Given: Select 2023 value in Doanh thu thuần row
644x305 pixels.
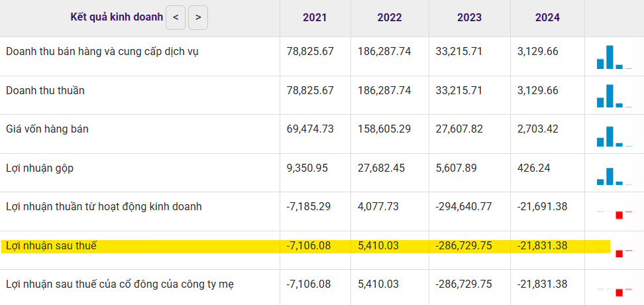Looking at the screenshot, I should point(458,90).
